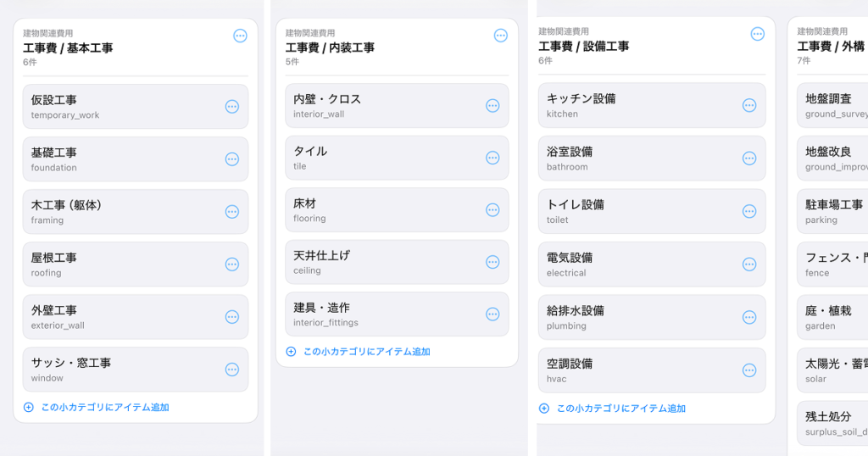The width and height of the screenshot is (868, 456).
Task: Open 工事費 / 基本工事 category options menu
Action: pyautogui.click(x=240, y=36)
